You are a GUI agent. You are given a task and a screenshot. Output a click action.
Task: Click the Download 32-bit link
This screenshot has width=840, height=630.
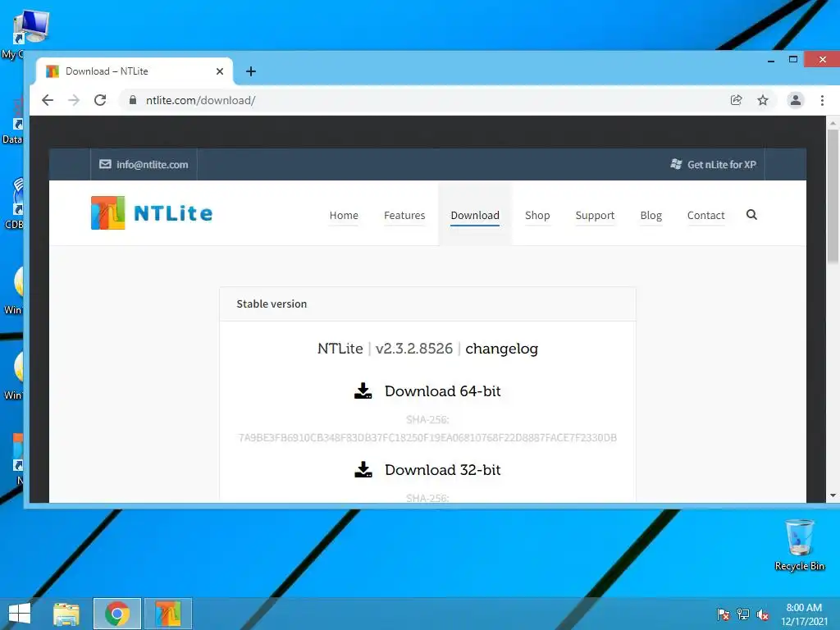(442, 470)
